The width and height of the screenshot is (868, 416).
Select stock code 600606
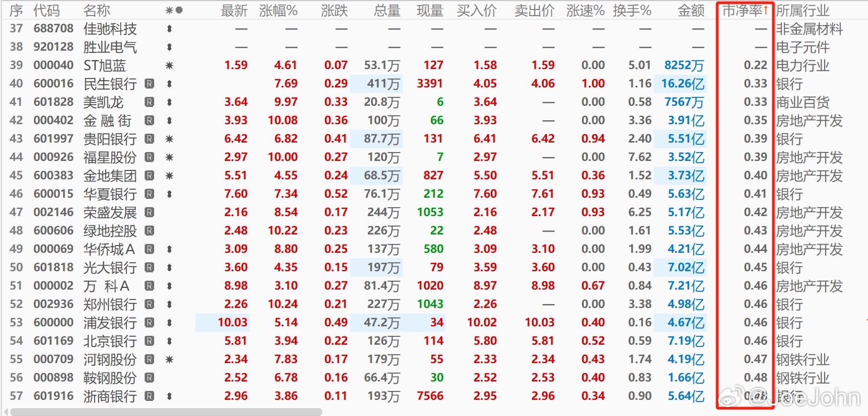coord(53,231)
